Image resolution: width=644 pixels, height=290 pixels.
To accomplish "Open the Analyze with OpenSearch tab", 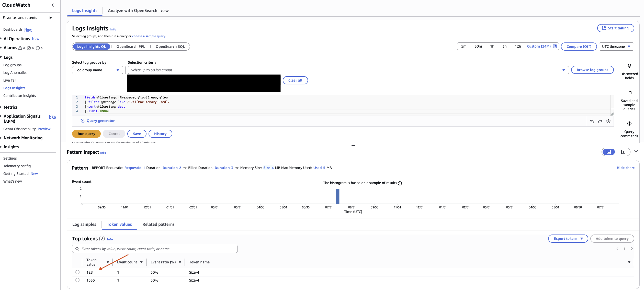I will [x=138, y=10].
